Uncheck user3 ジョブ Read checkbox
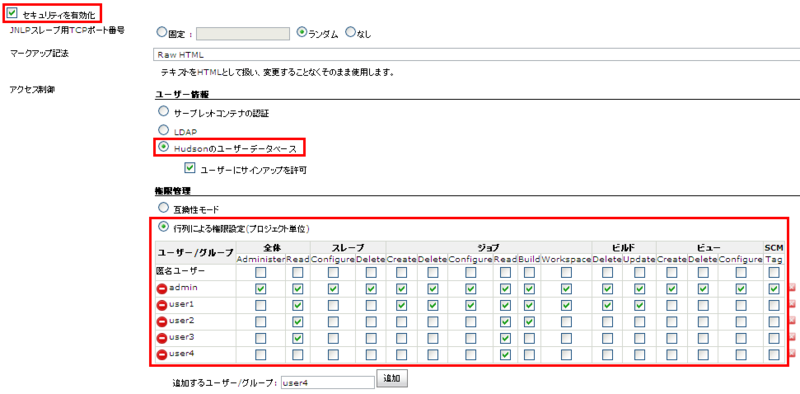 505,338
